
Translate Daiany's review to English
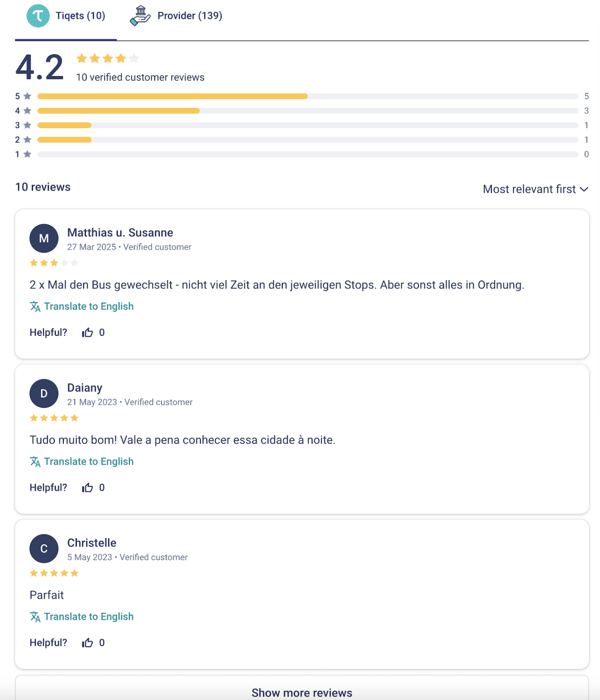tap(88, 462)
